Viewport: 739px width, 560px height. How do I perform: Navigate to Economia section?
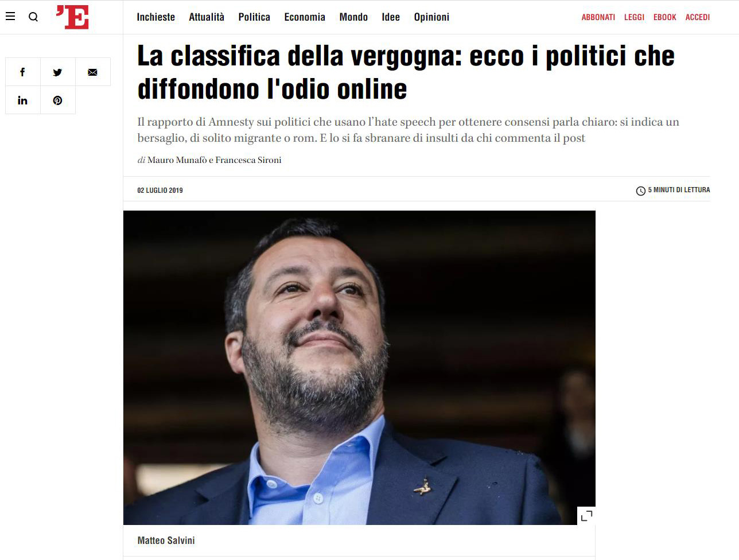(x=305, y=17)
